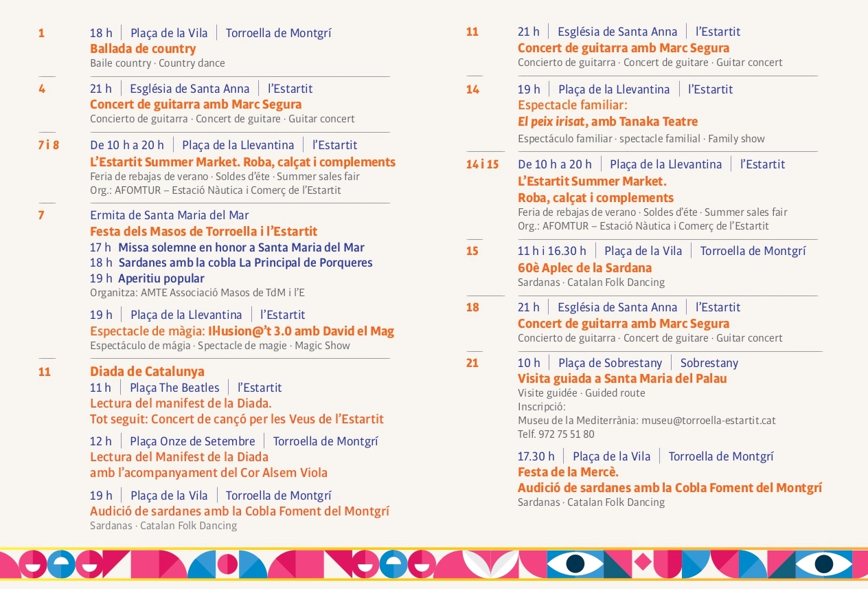Select 'Visita guiada a Santa Maria del Palau'
The height and width of the screenshot is (589, 868).
click(622, 379)
